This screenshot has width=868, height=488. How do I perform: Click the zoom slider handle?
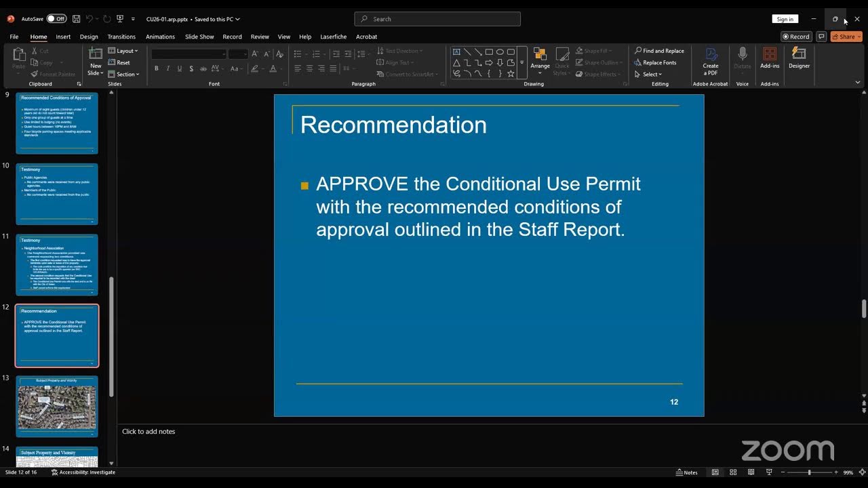tap(809, 472)
